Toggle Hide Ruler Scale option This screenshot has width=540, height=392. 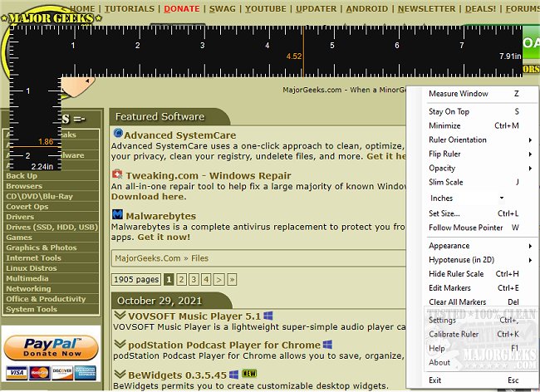474,273
